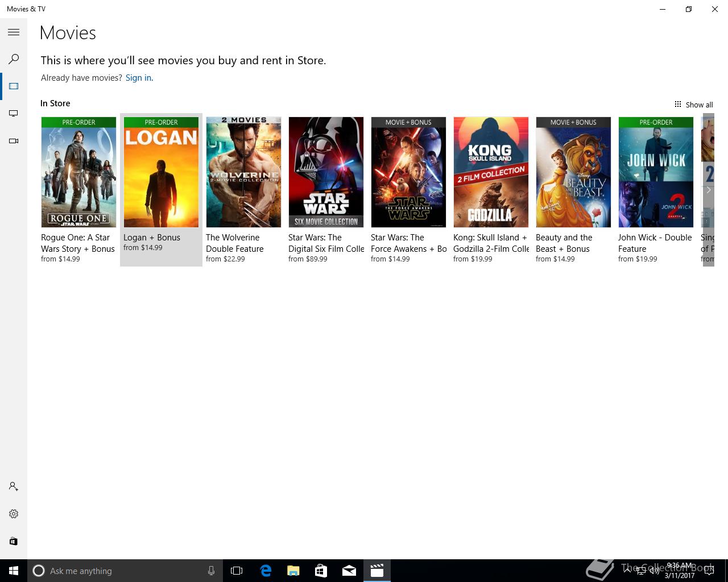Click the Sign in link
The width and height of the screenshot is (728, 582).
(139, 78)
